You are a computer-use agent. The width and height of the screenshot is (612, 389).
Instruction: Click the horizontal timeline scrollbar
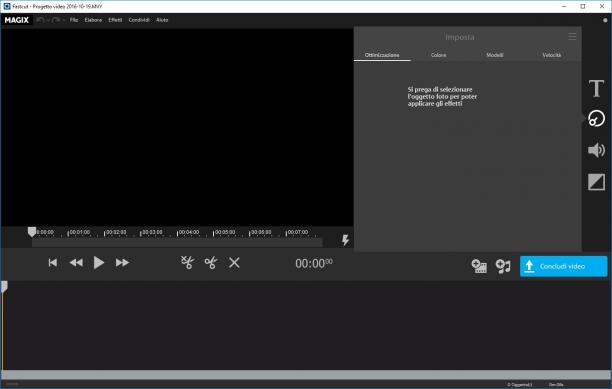[x=306, y=375]
